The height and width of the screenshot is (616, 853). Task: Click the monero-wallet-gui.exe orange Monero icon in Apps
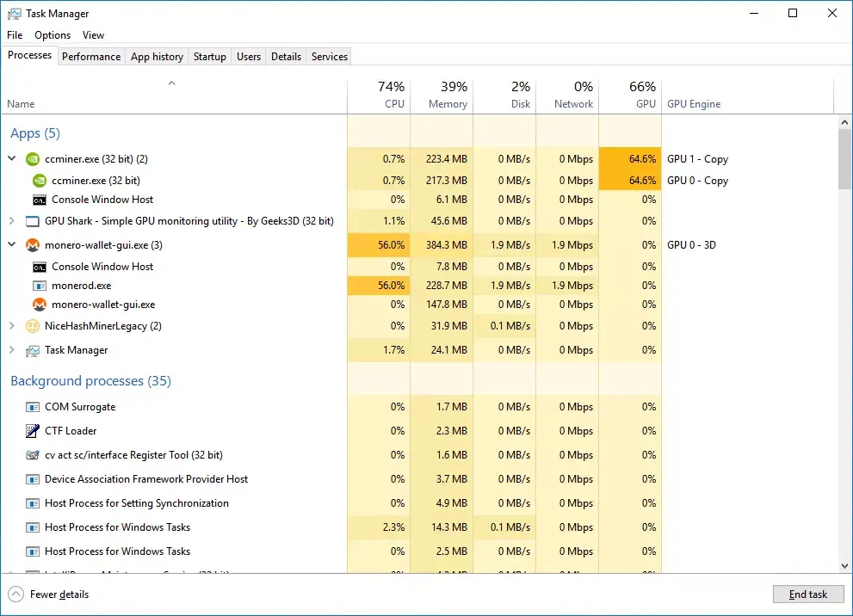[x=33, y=245]
